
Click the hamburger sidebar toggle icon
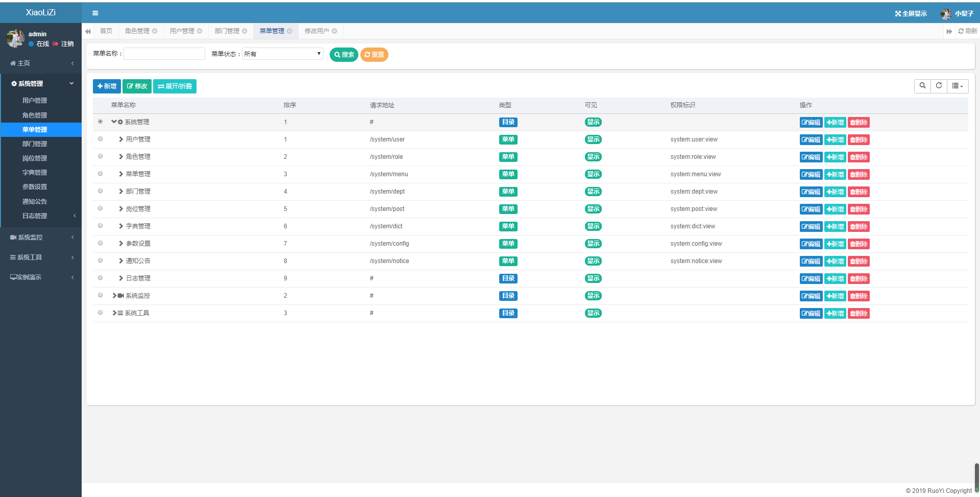pyautogui.click(x=95, y=13)
